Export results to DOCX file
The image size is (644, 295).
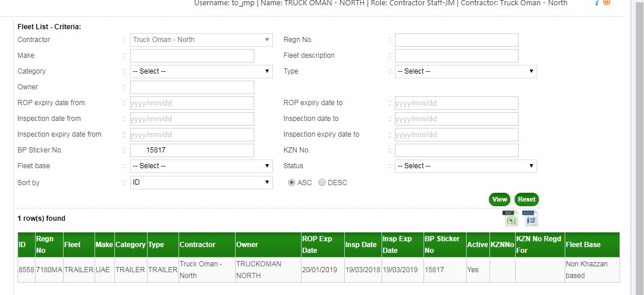click(530, 218)
